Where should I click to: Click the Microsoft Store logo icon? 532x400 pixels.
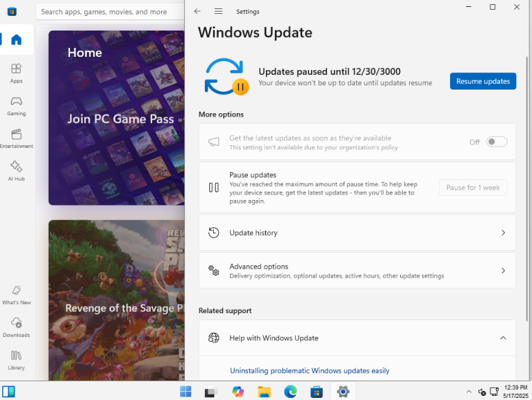[x=12, y=12]
